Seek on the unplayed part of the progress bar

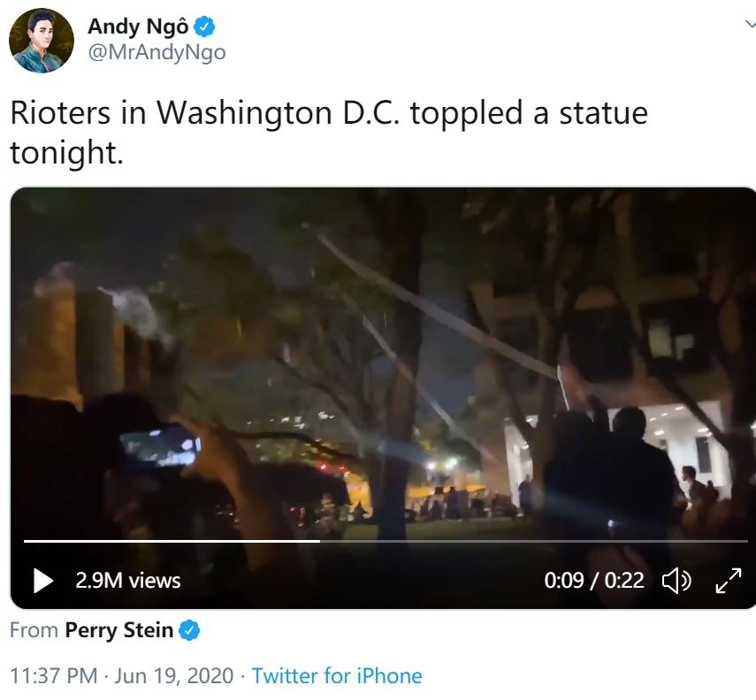pyautogui.click(x=531, y=540)
